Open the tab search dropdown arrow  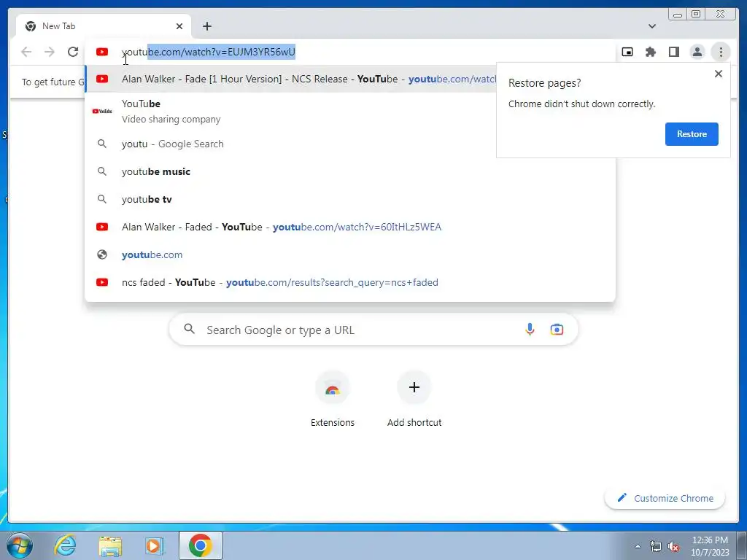(652, 26)
